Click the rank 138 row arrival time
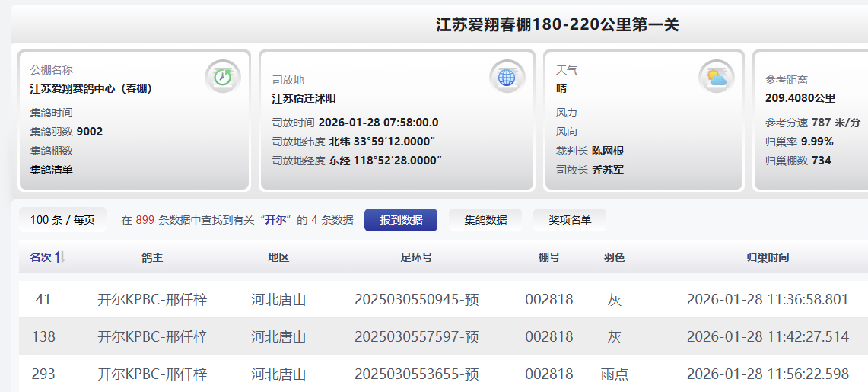The width and height of the screenshot is (868, 392). pyautogui.click(x=768, y=337)
